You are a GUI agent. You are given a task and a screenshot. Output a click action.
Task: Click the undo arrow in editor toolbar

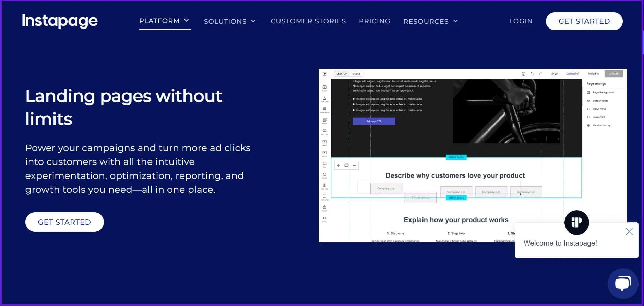tap(532, 74)
